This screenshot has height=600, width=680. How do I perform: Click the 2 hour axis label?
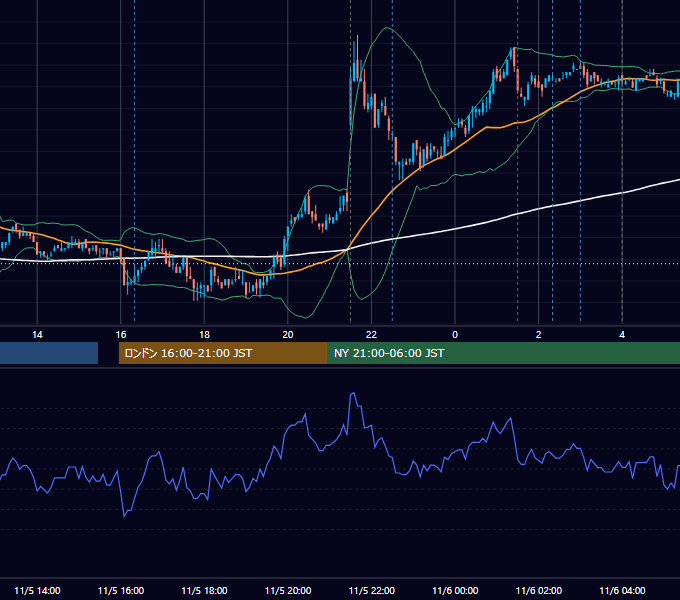pyautogui.click(x=538, y=335)
